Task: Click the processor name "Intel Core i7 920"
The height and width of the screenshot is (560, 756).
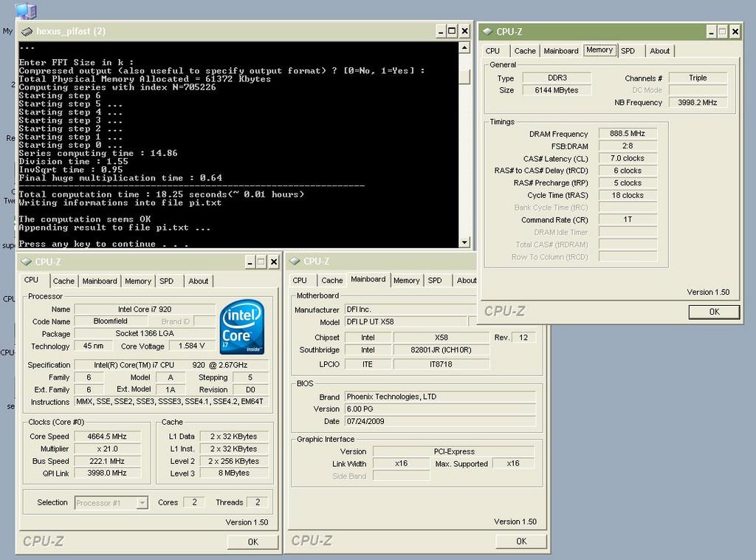Action: tap(145, 309)
